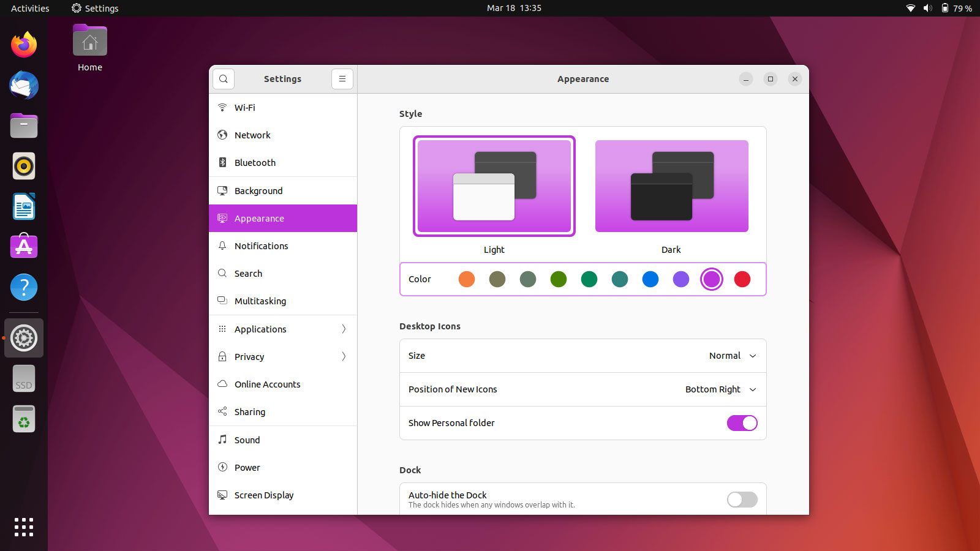Open the Settings search

point(223,79)
